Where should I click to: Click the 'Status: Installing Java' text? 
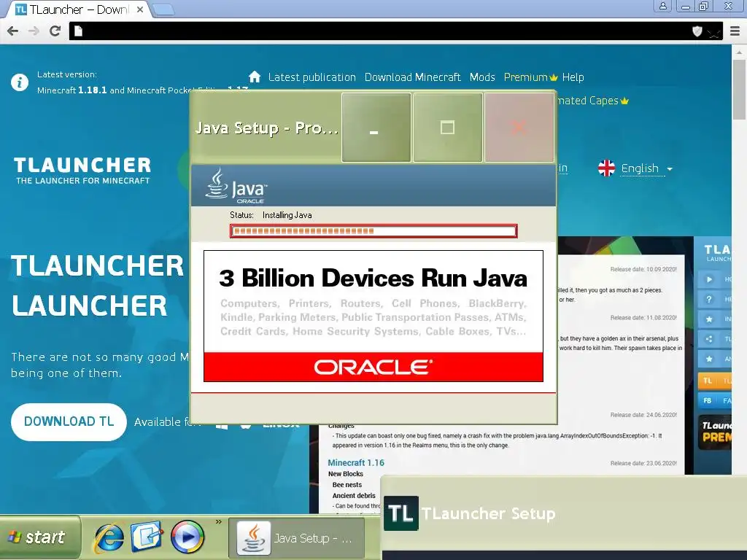coord(271,215)
